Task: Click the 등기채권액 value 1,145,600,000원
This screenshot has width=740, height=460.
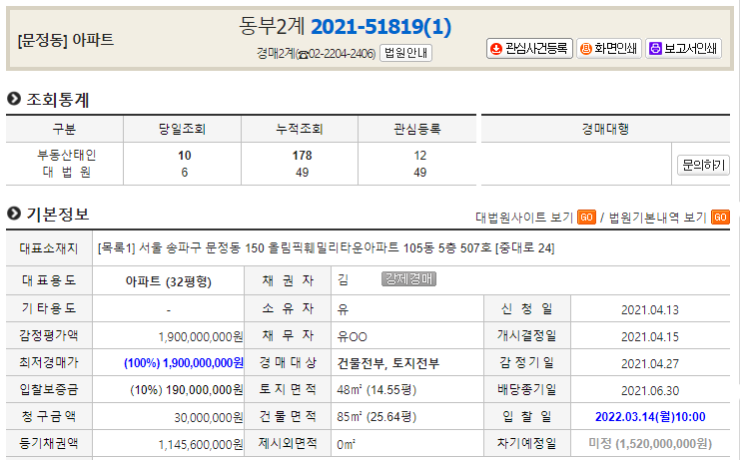Action: (x=201, y=445)
